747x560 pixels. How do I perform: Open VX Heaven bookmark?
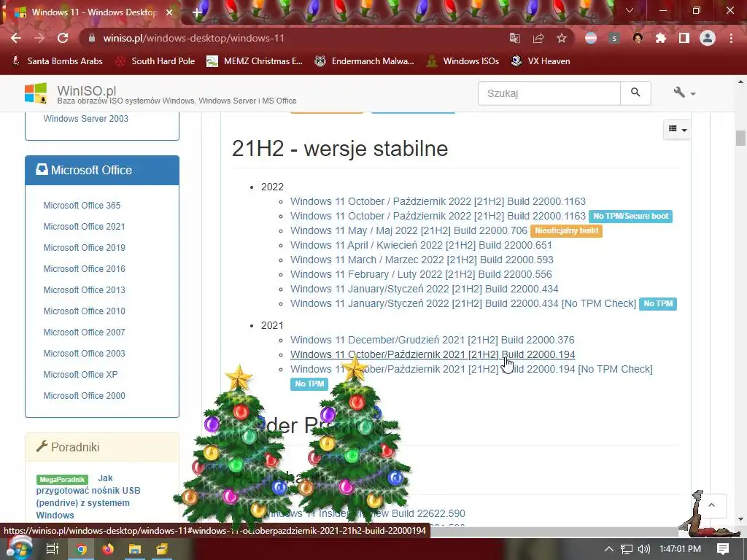click(541, 61)
